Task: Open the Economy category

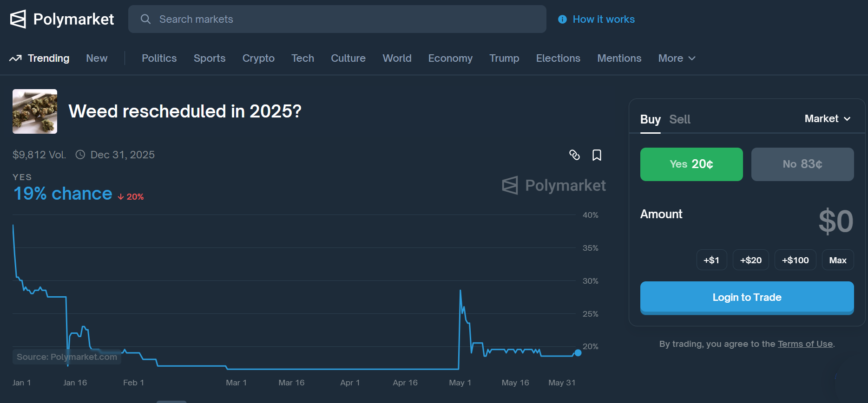Action: (450, 58)
